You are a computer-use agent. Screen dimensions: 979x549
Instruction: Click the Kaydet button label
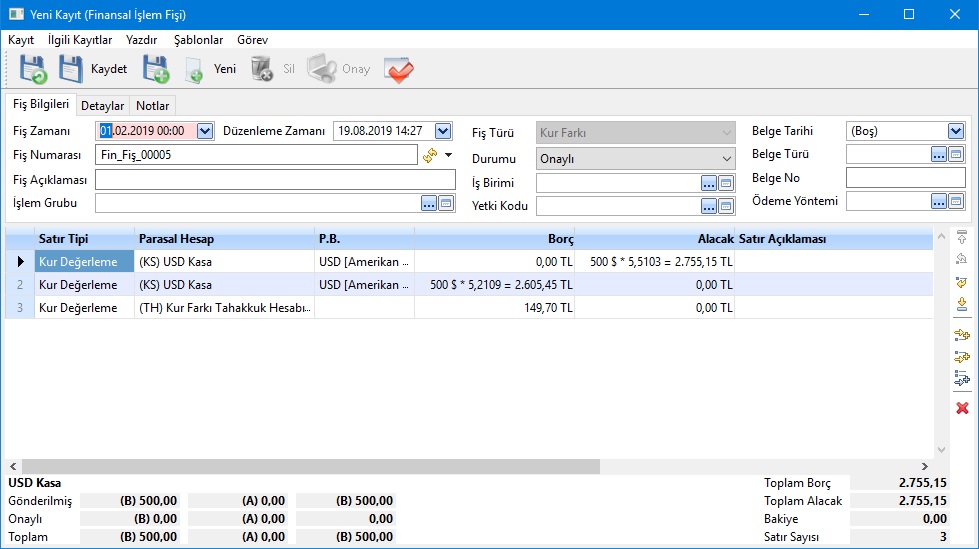click(x=109, y=69)
